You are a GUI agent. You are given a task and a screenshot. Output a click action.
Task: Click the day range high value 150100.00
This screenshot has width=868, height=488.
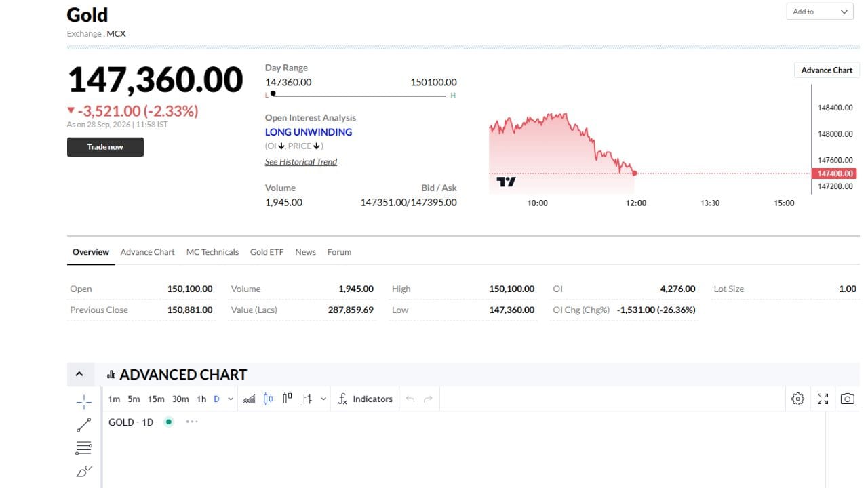[x=434, y=82]
